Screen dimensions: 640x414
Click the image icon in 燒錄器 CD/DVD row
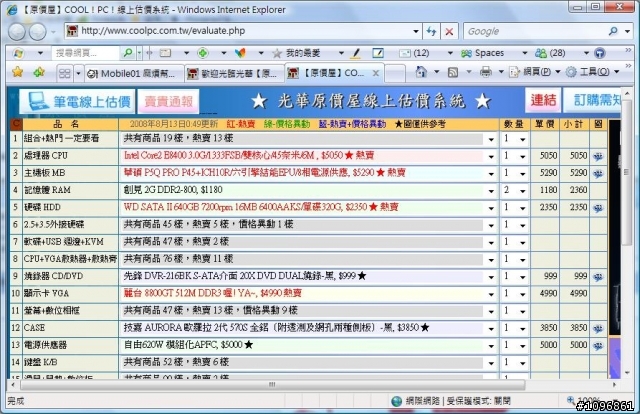click(598, 277)
